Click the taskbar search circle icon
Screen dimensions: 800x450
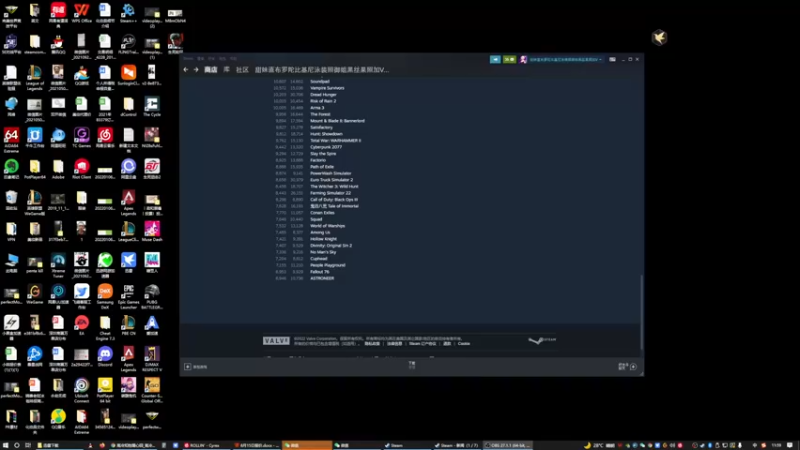click(17, 445)
